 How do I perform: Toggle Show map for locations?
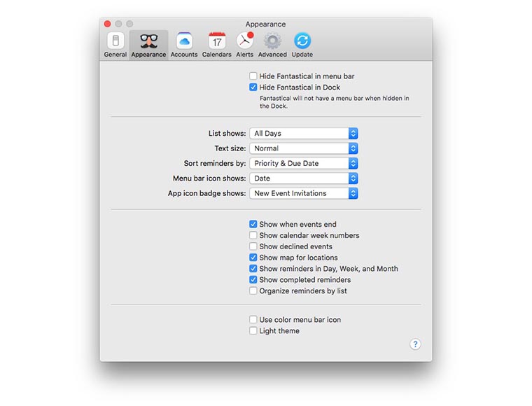(253, 258)
